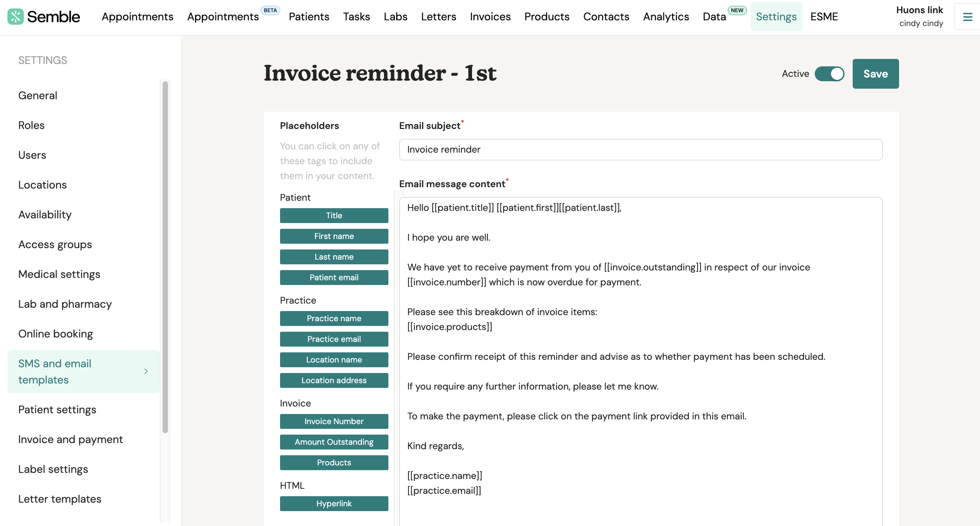Viewport: 980px width, 526px height.
Task: Click inside the email message content area
Action: pos(641,361)
